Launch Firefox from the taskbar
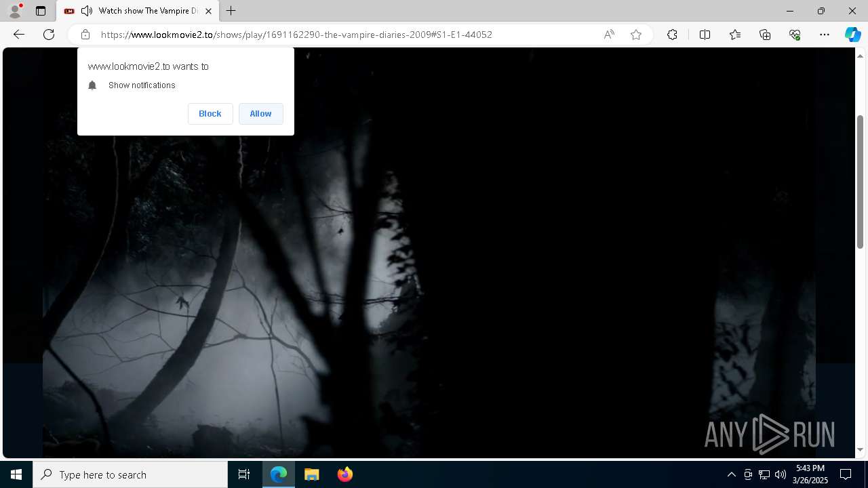This screenshot has width=868, height=488. [345, 474]
